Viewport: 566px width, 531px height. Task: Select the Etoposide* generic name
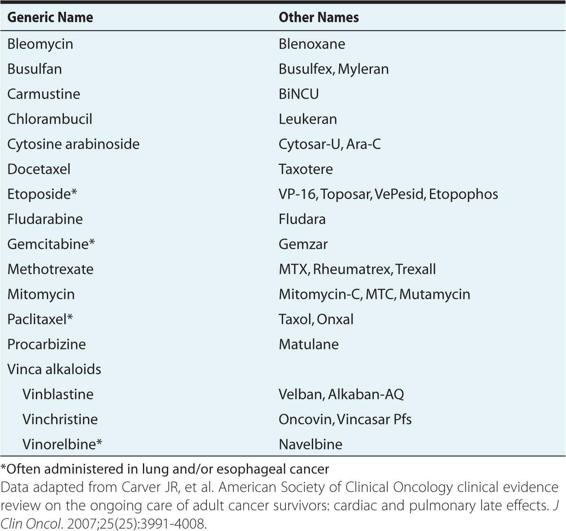(x=42, y=194)
